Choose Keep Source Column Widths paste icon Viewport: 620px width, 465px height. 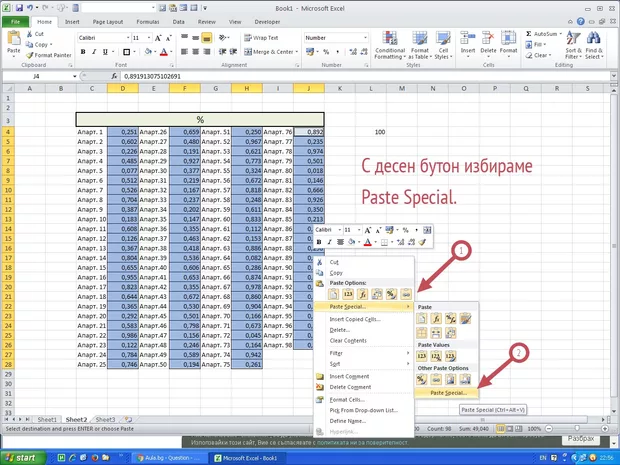point(436,333)
